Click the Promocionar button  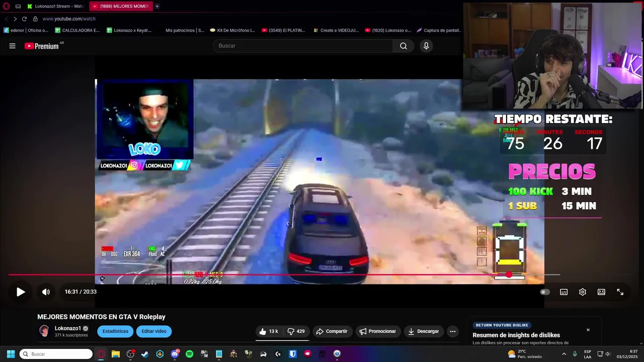point(378,331)
